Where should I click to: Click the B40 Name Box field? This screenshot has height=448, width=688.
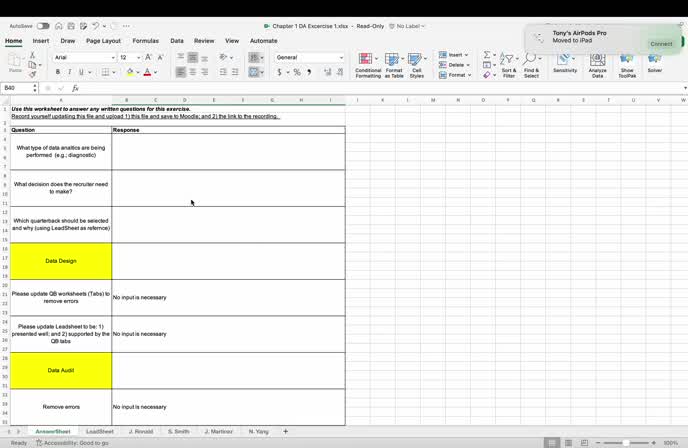[18, 88]
